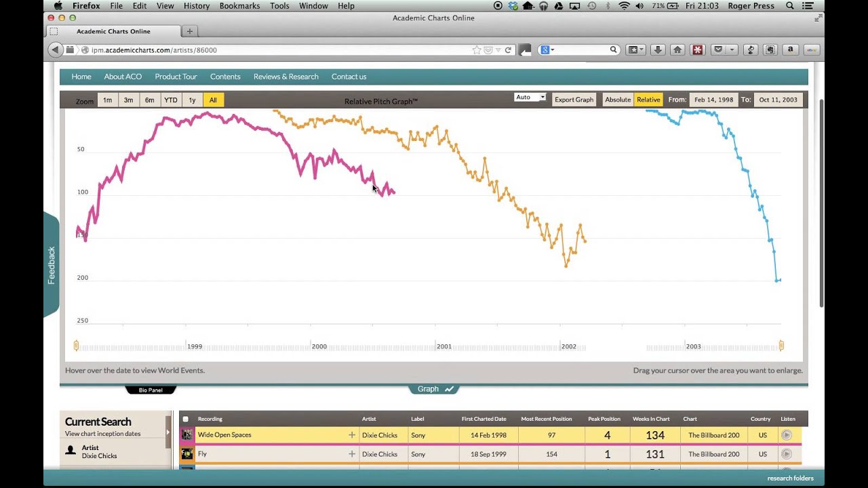
Task: Add Fly with its plus icon
Action: pos(352,454)
